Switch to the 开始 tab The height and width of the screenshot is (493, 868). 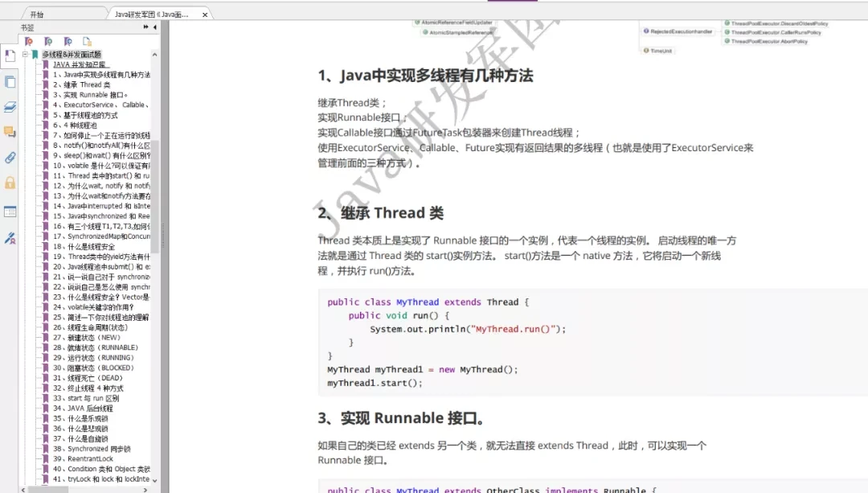[x=36, y=15]
